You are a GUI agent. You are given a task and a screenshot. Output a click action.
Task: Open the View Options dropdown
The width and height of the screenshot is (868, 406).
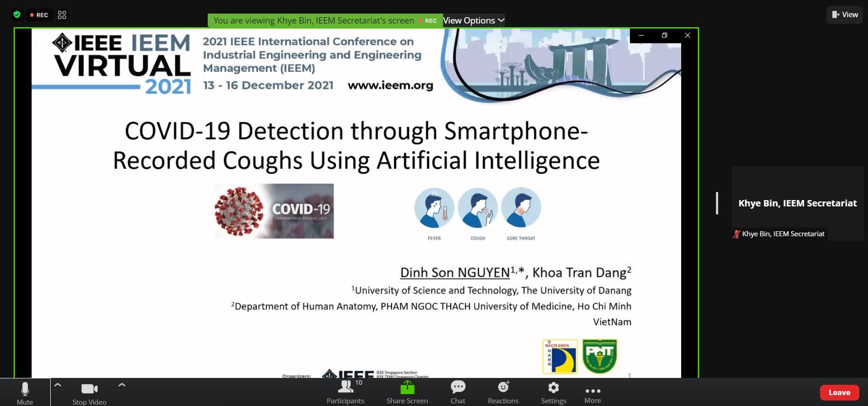click(473, 20)
